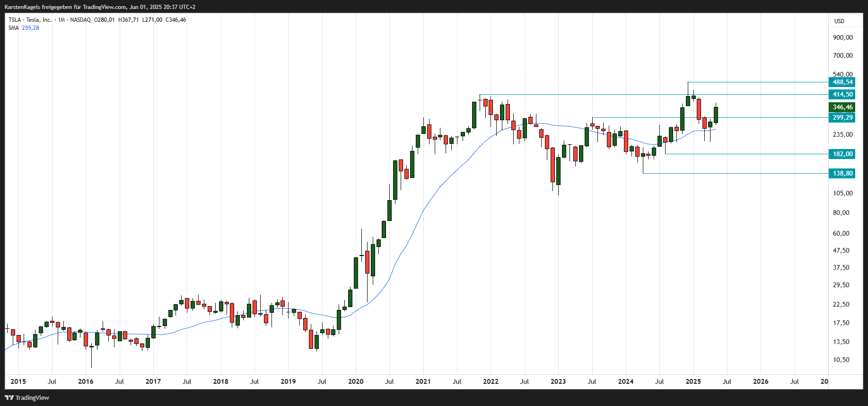Select the 182,00 price level label
Image resolution: width=868 pixels, height=406 pixels.
(842, 154)
